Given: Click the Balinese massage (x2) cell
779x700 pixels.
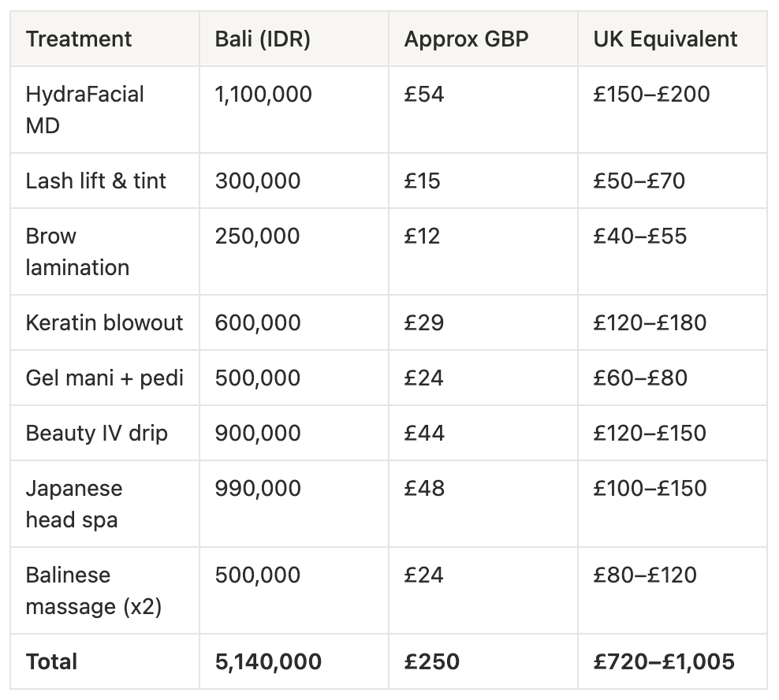Looking at the screenshot, I should [105, 590].
